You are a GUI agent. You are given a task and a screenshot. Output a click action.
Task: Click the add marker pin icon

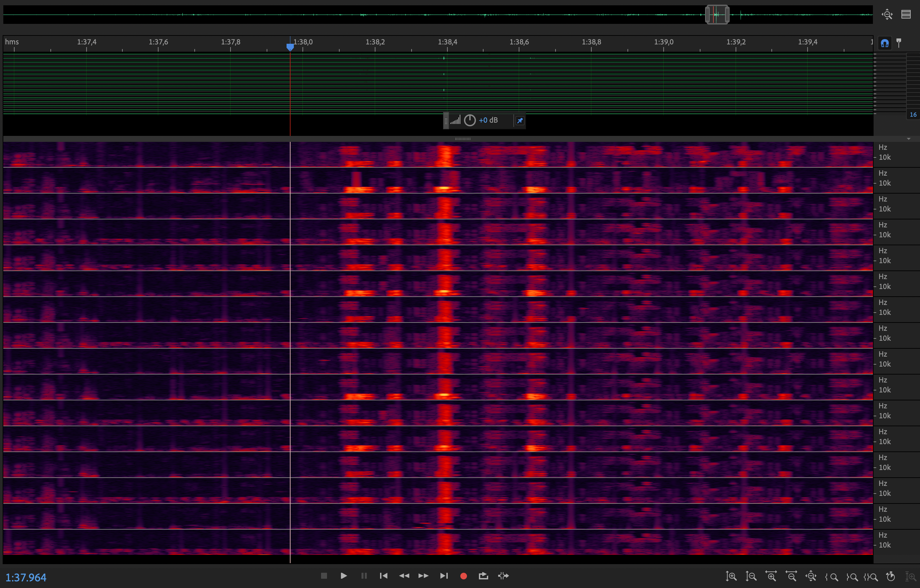coord(899,43)
